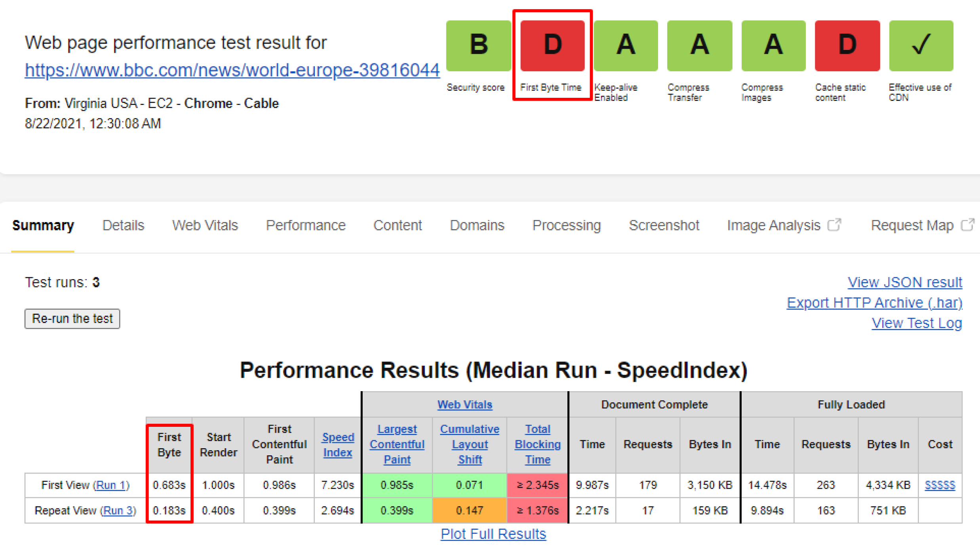Click the Cumulative Layout Shift header link
Screen dimensions: 980x546
(x=470, y=444)
